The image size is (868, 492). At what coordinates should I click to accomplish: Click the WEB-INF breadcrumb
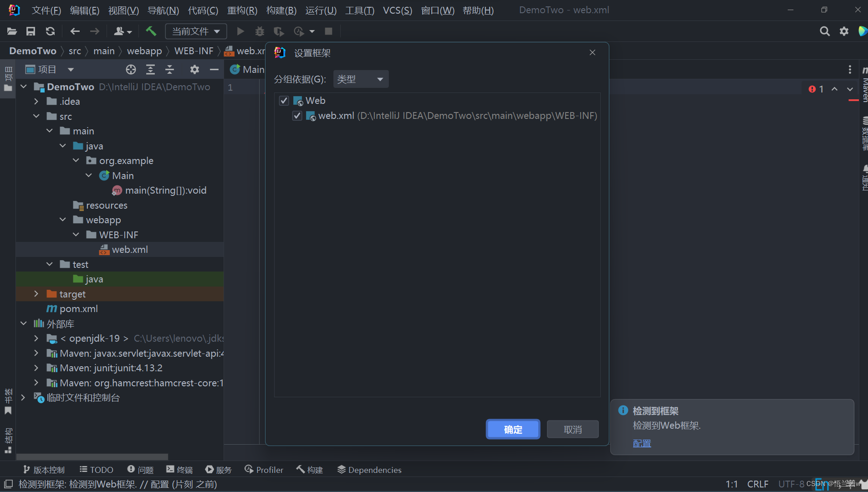point(194,51)
